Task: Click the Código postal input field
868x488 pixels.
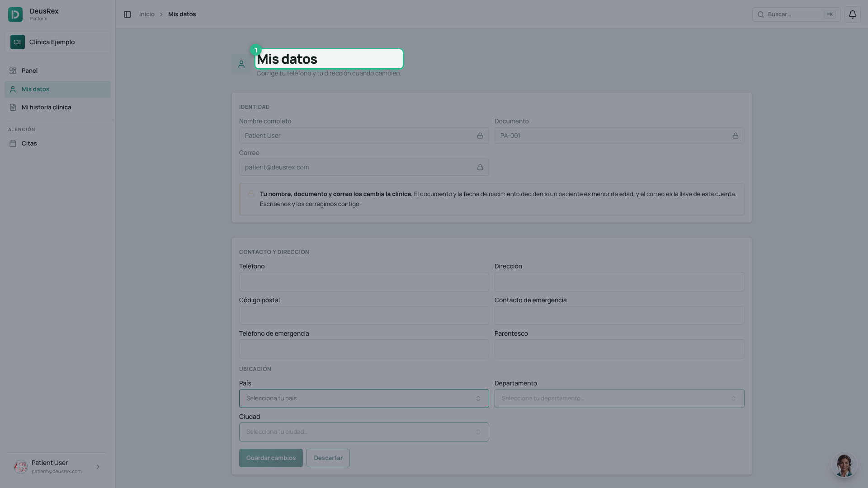Action: click(364, 315)
